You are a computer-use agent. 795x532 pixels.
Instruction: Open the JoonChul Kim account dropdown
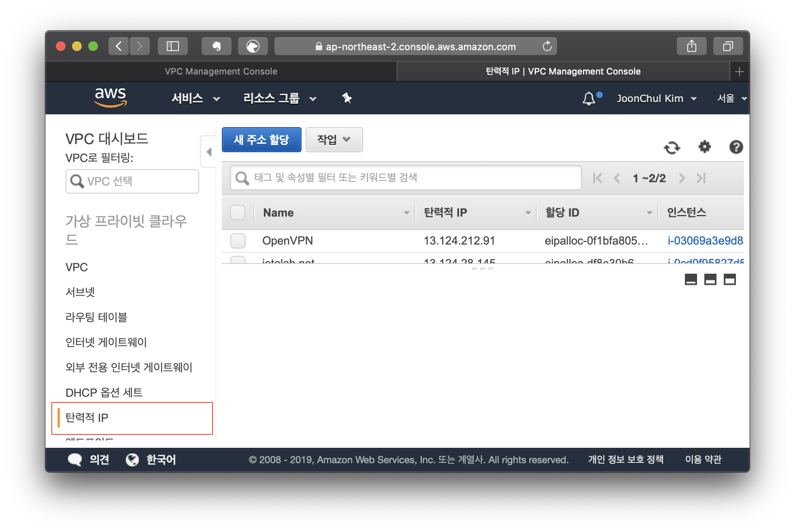[656, 98]
